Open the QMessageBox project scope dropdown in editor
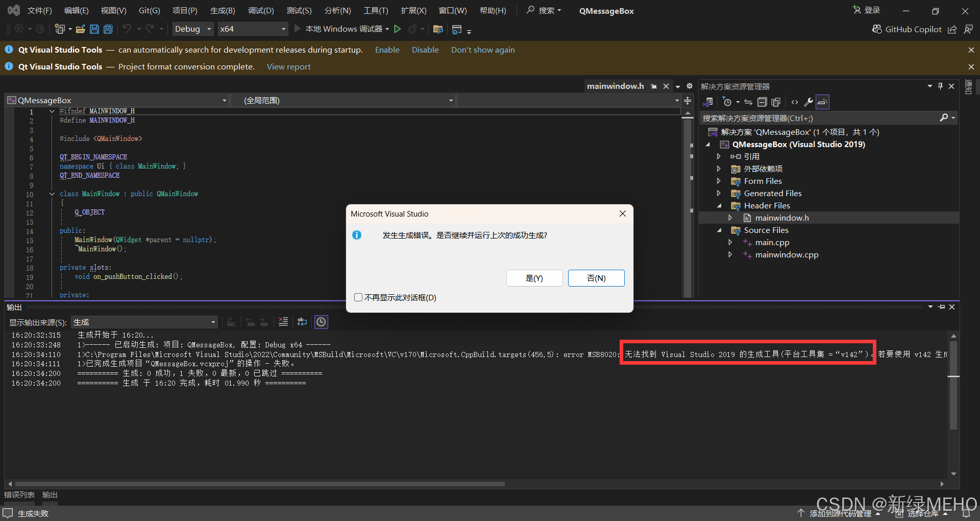Image resolution: width=980 pixels, height=521 pixels. 117,101
